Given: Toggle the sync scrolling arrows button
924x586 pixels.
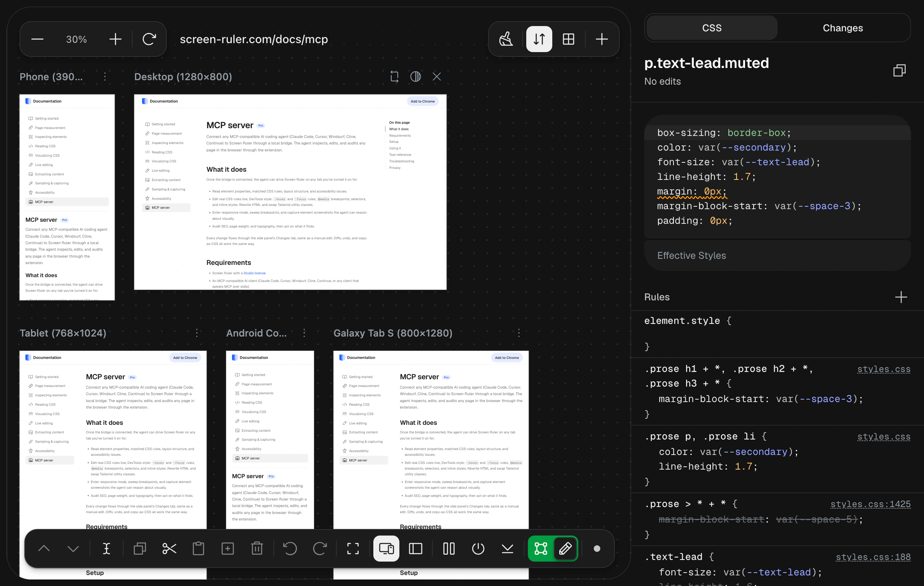Looking at the screenshot, I should (x=539, y=39).
